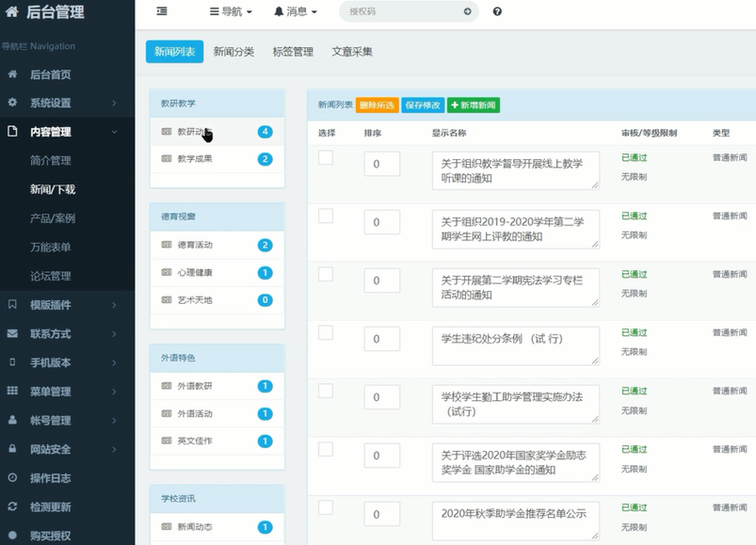756x545 pixels.
Task: Click sort order field for 关于组织教学督导开展线上教学听课的通知
Action: (x=382, y=165)
